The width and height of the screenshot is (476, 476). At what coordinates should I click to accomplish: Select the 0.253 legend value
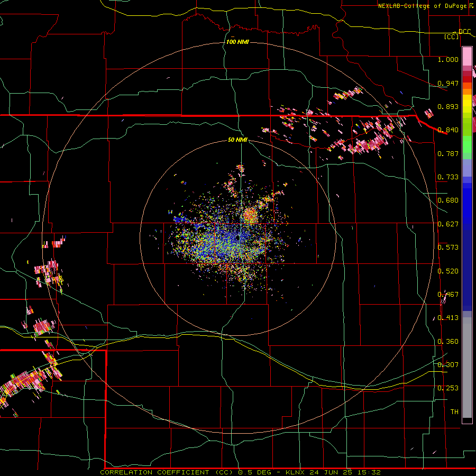pyautogui.click(x=448, y=388)
